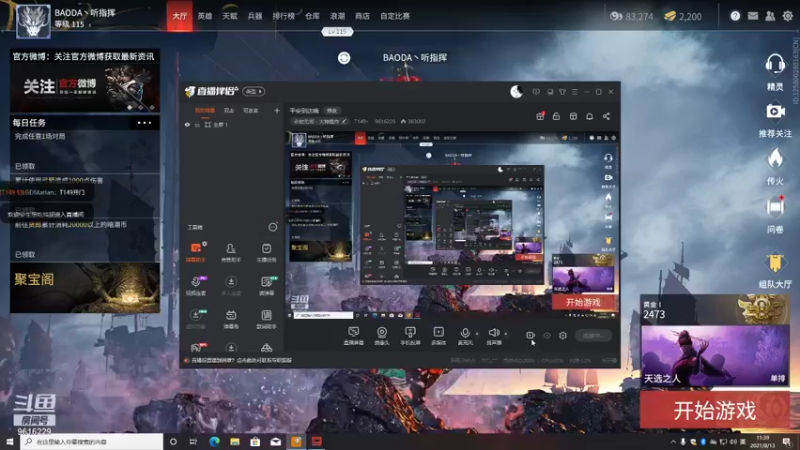Open streaming settings gear beside the live button
The height and width of the screenshot is (450, 800).
563,335
